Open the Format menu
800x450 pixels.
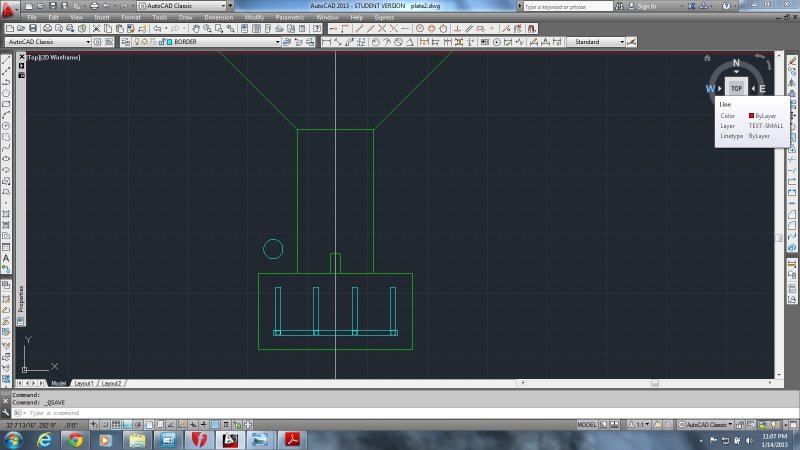click(131, 17)
